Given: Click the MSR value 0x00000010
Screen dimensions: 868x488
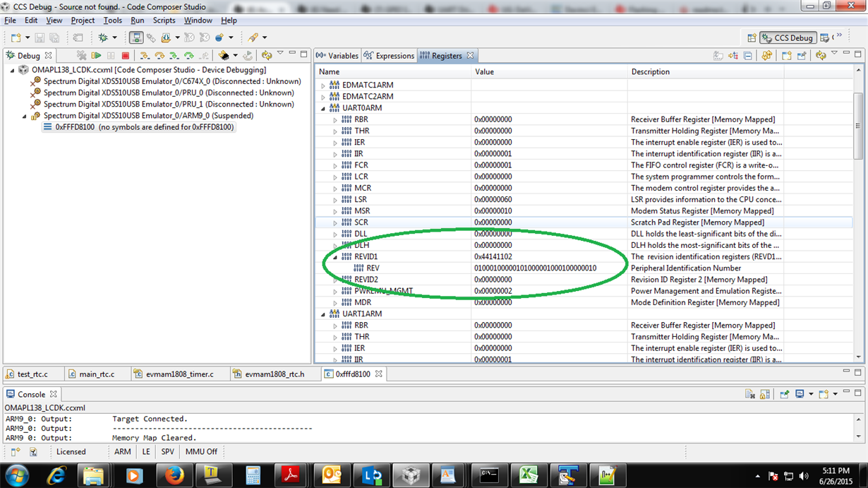Looking at the screenshot, I should (x=493, y=211).
